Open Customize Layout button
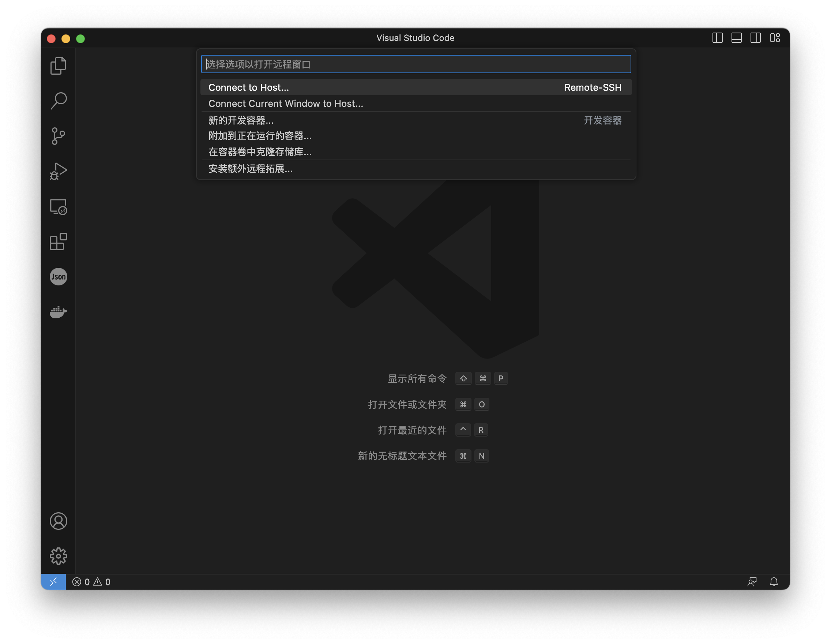Viewport: 831px width, 644px height. [x=775, y=38]
